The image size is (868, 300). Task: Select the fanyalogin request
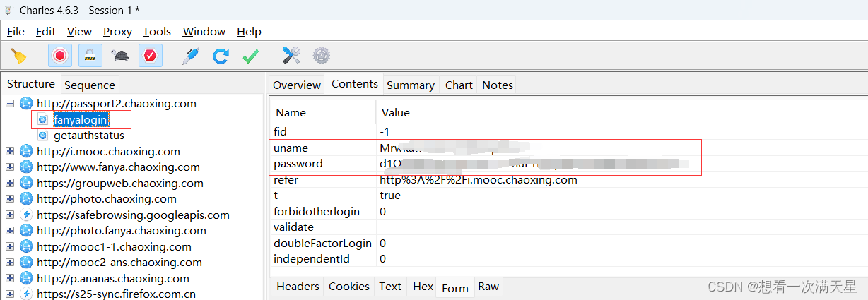click(81, 119)
